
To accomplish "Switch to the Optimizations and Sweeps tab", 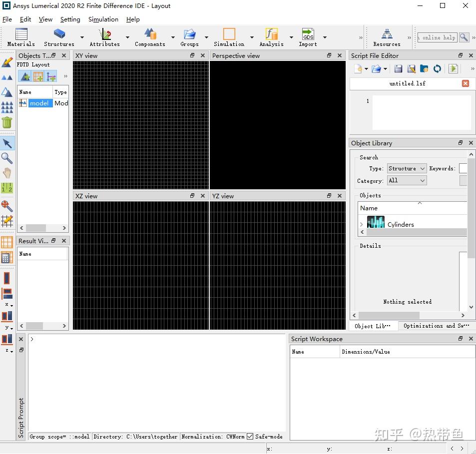I will [436, 326].
